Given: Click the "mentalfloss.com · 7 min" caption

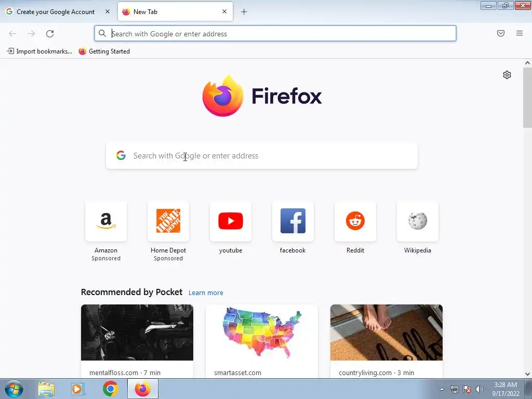Looking at the screenshot, I should point(125,373).
